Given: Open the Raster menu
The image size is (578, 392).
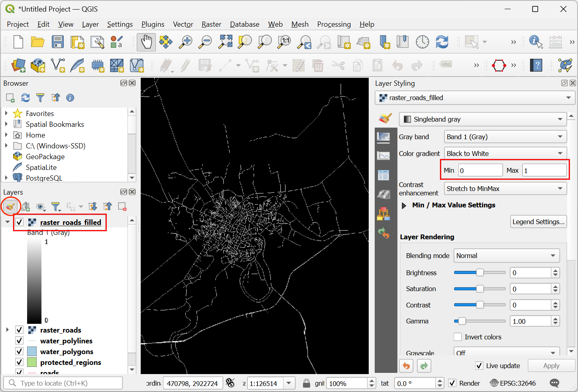Looking at the screenshot, I should click(x=211, y=24).
